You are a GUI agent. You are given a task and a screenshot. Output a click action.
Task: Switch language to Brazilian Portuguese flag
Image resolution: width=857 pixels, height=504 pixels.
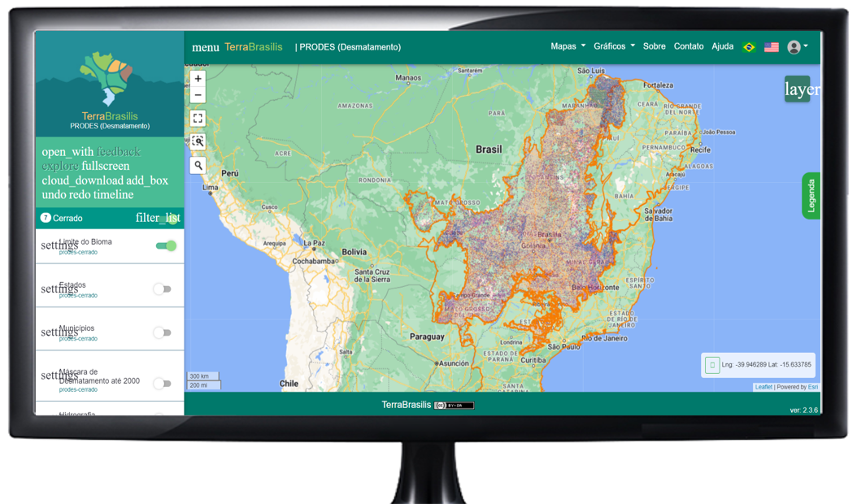(x=749, y=47)
